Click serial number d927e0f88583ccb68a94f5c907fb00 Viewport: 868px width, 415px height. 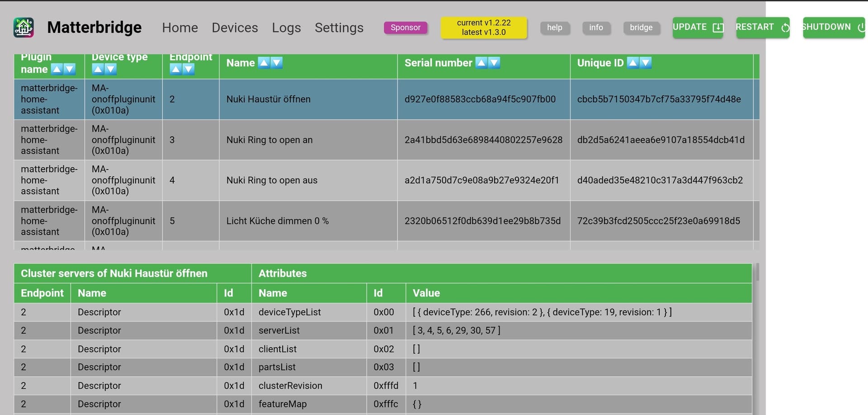pos(480,99)
